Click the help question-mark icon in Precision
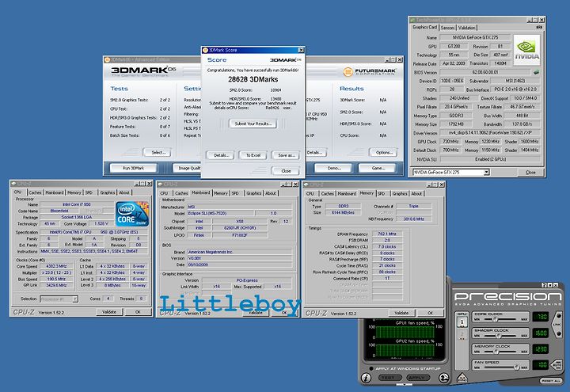This screenshot has height=392, width=570. (544, 285)
